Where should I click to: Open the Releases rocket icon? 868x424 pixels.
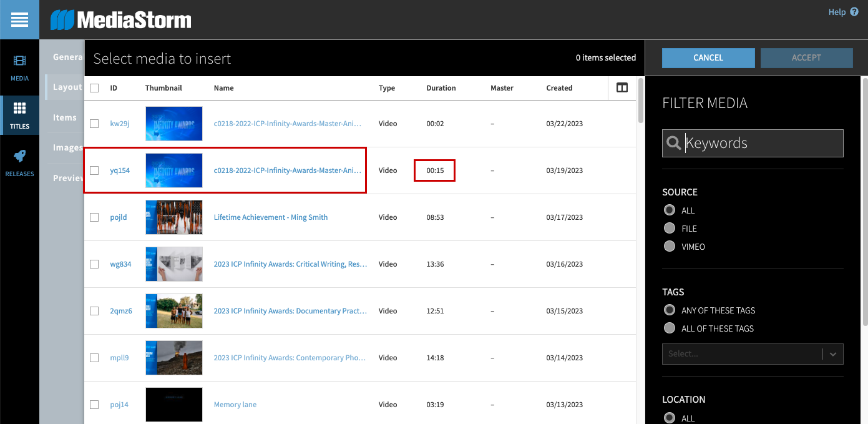tap(19, 157)
